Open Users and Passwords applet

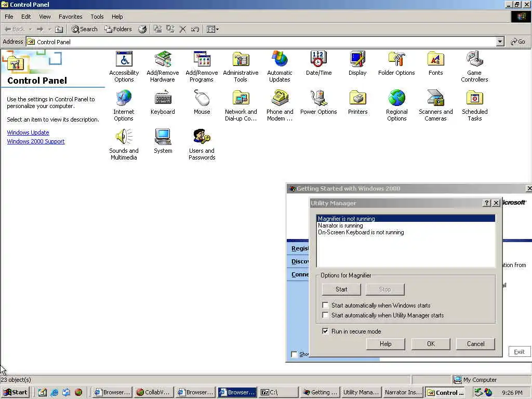202,144
